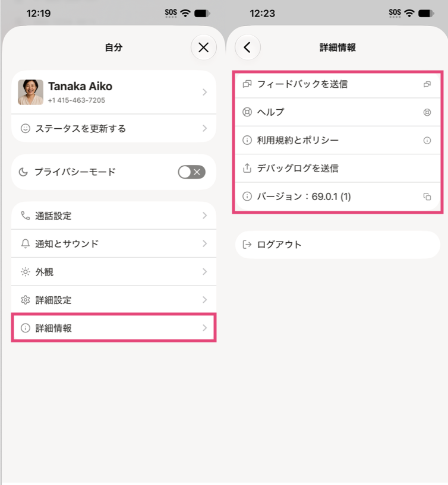Expand the 詳細情報 row chevron
Viewport: 448px width, 485px height.
pos(204,328)
